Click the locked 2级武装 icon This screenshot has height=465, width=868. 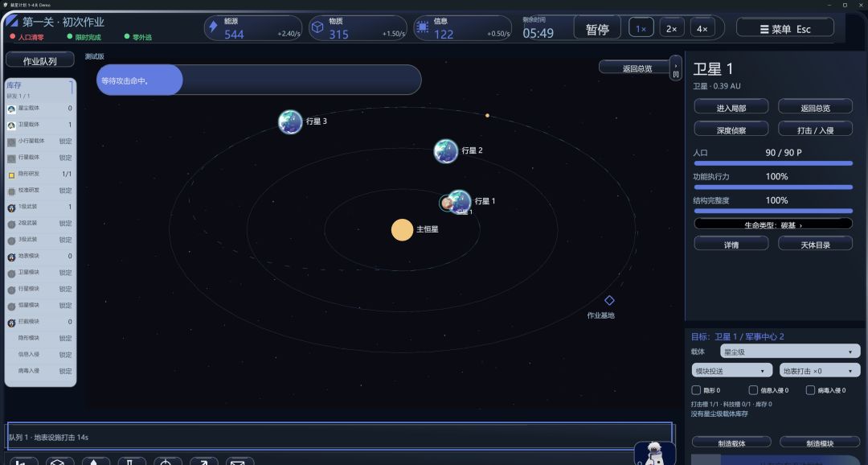point(11,224)
